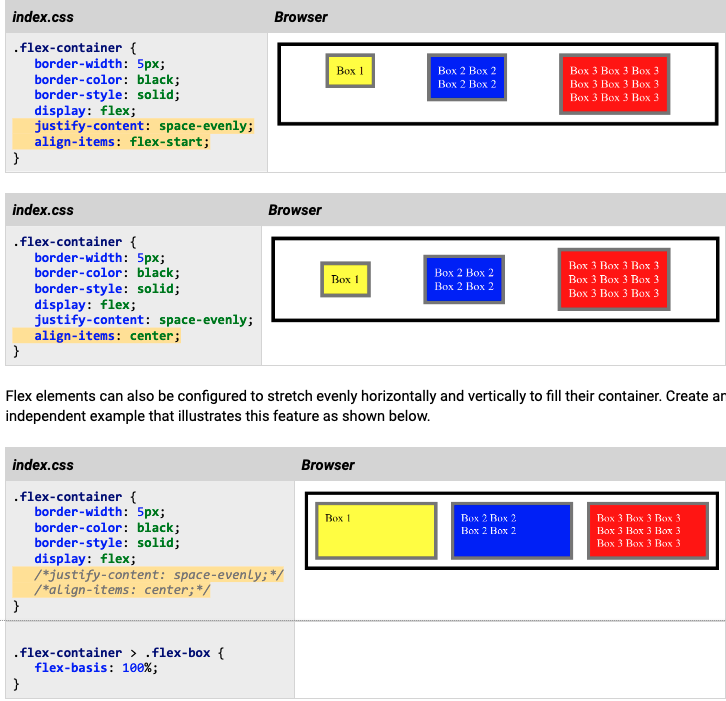Click the topmost index.css header

click(43, 17)
